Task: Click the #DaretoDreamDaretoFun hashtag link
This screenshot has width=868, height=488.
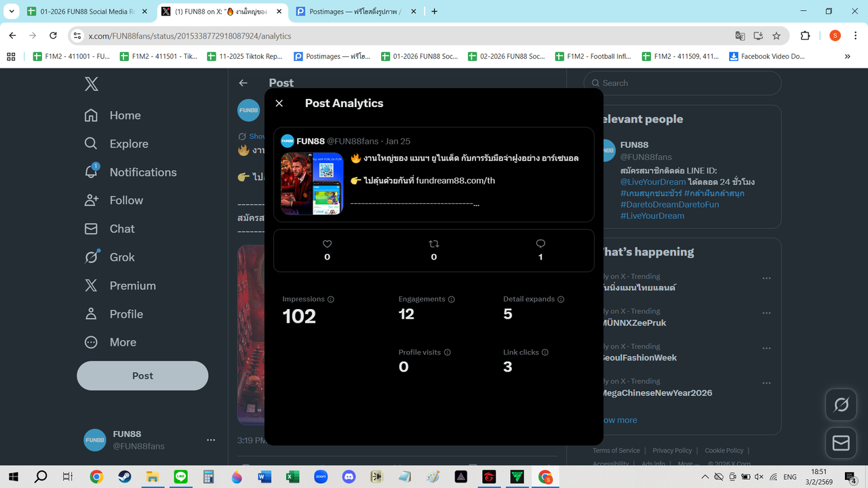Action: pos(669,204)
